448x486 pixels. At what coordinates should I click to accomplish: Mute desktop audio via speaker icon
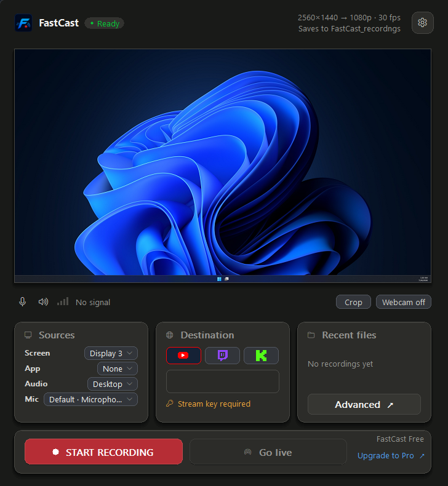coord(43,302)
